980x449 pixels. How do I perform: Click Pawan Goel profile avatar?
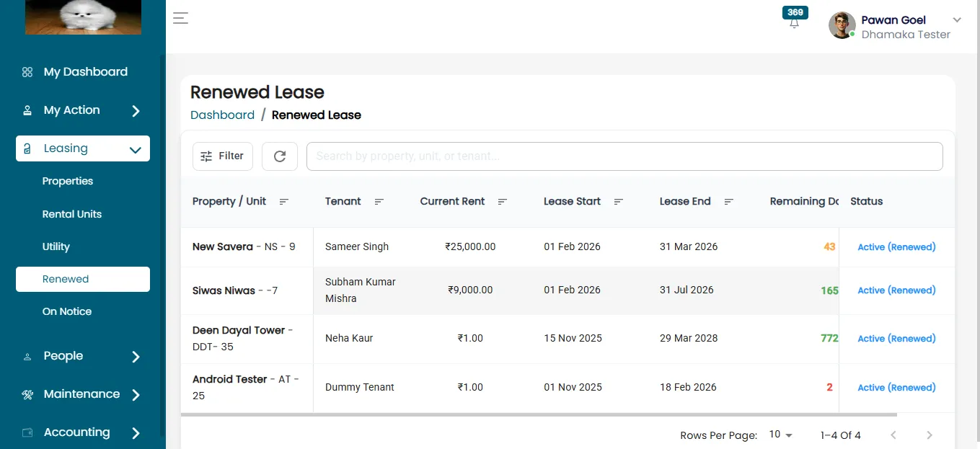[x=842, y=26]
